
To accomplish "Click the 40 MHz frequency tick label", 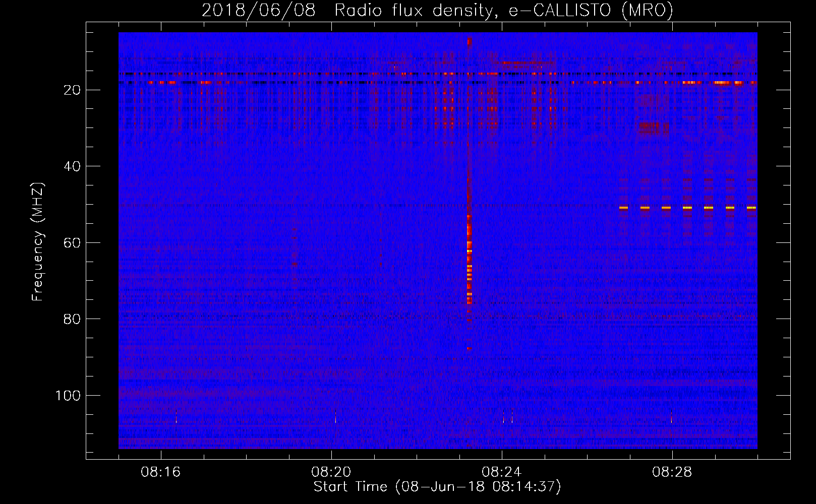I will point(72,166).
